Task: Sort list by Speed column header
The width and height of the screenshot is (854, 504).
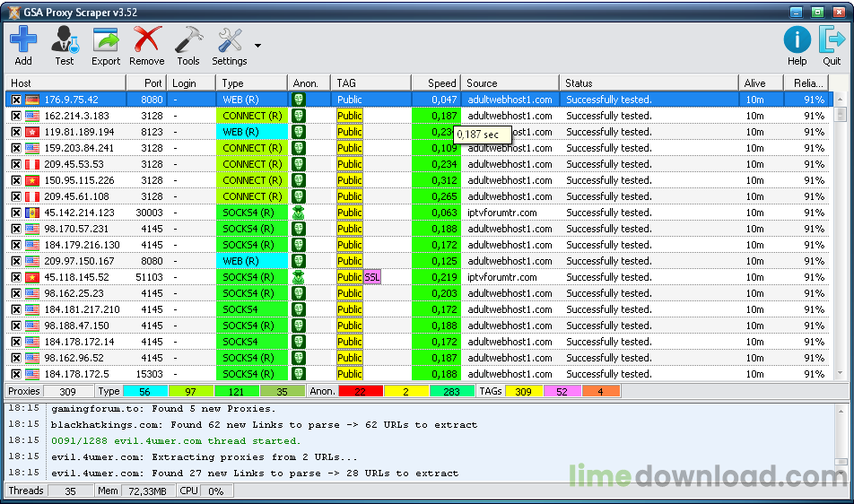Action: pyautogui.click(x=436, y=83)
